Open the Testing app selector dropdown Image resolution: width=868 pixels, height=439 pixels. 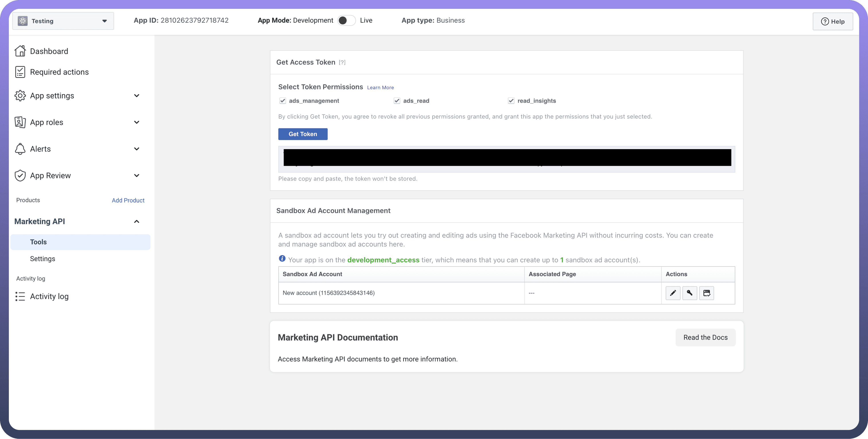coord(63,21)
